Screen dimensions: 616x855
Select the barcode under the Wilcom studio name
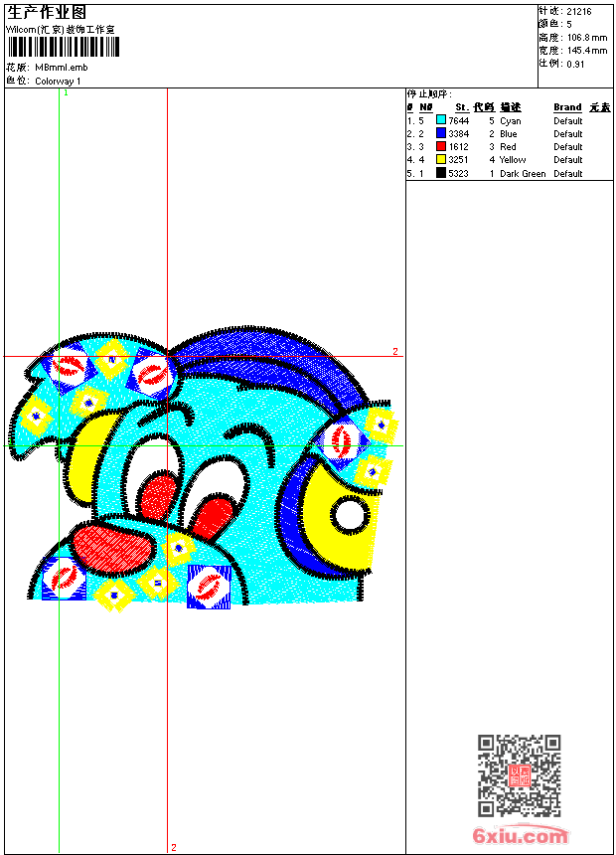(x=64, y=47)
